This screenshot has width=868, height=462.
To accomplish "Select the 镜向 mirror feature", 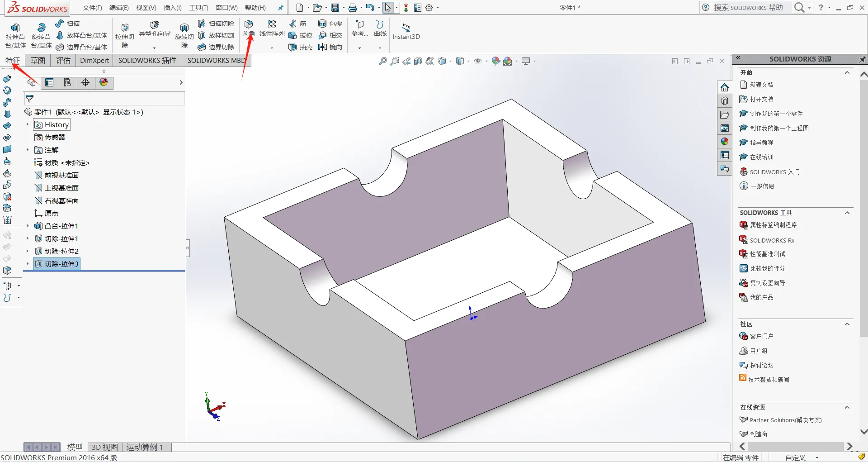I will (x=330, y=47).
